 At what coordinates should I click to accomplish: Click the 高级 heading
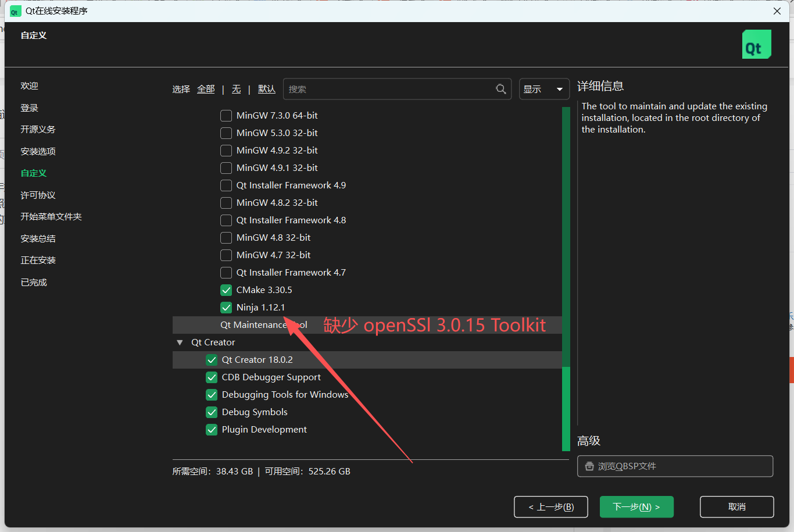click(x=589, y=441)
